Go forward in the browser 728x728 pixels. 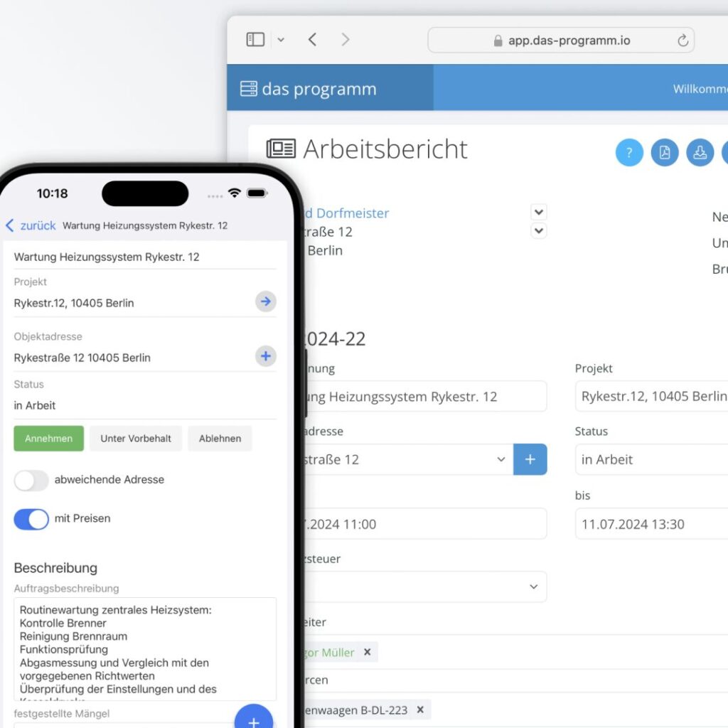point(345,40)
